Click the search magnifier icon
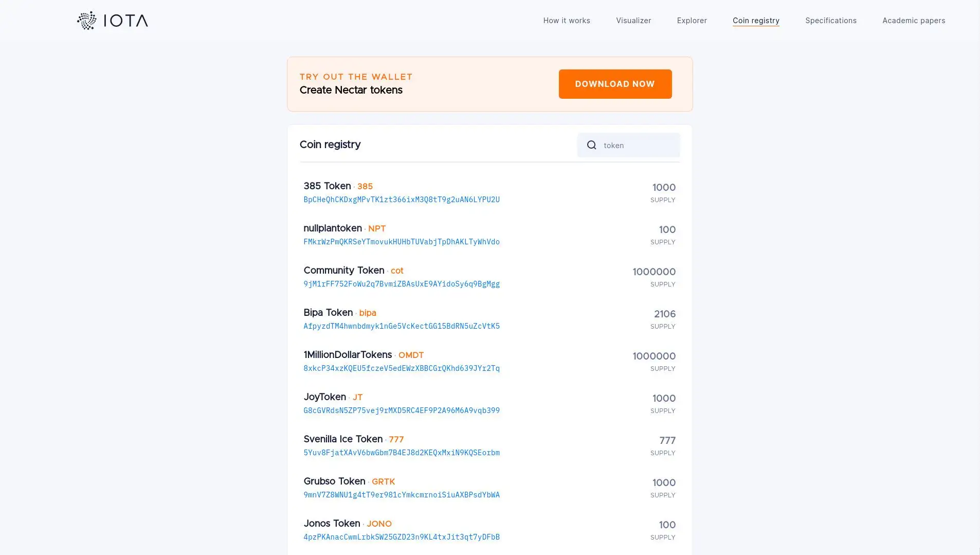Screen dimensions: 980x555 [592, 145]
